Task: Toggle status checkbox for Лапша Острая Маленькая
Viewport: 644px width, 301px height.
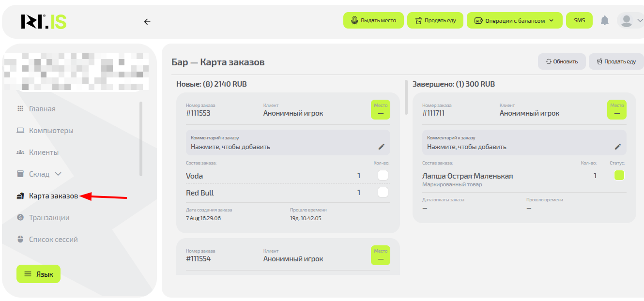Action: (x=619, y=175)
